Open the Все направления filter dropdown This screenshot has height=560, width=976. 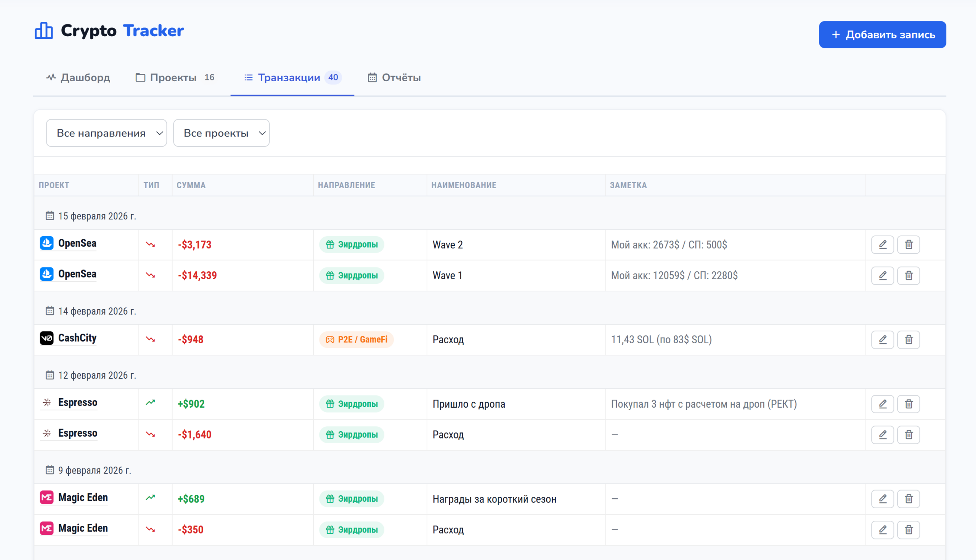(x=106, y=133)
